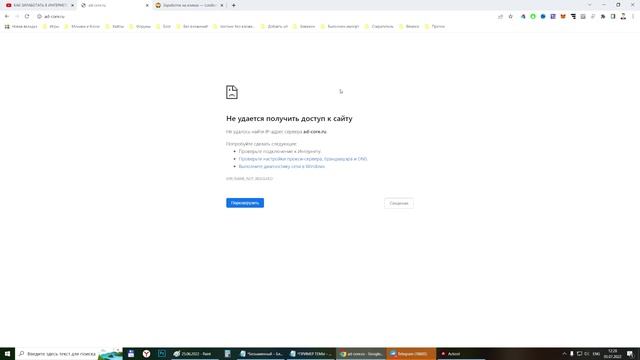View site information icon in address bar
The width and height of the screenshot is (640, 360).
tap(40, 16)
